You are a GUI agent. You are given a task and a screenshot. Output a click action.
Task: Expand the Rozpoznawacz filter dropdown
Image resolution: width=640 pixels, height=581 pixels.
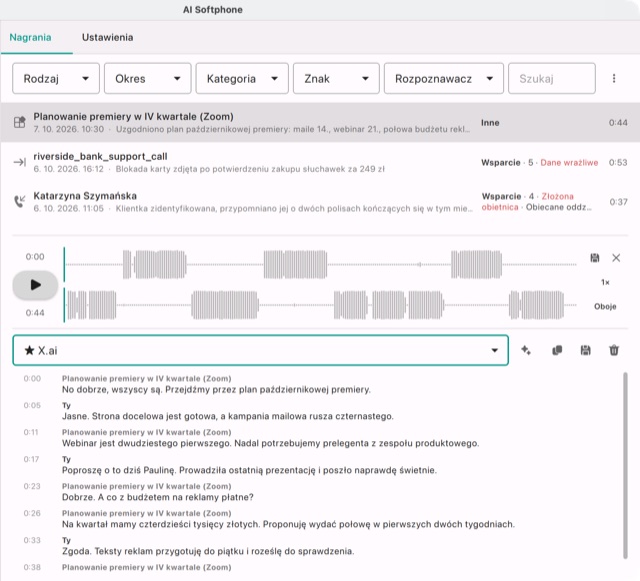[444, 78]
